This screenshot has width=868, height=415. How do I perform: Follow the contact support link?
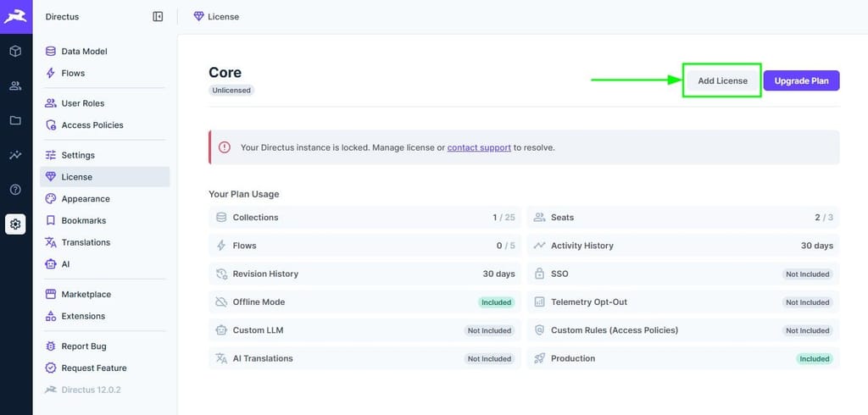tap(479, 147)
